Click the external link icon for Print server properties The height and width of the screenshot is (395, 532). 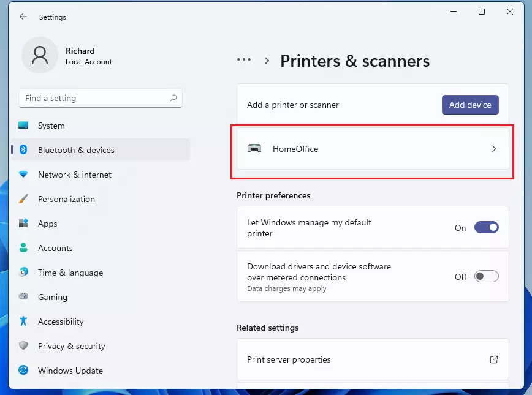pos(494,359)
